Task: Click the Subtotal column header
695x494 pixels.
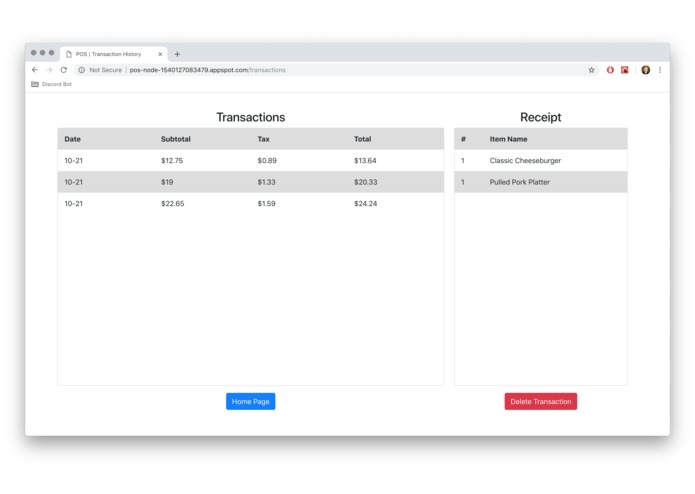Action: (176, 139)
